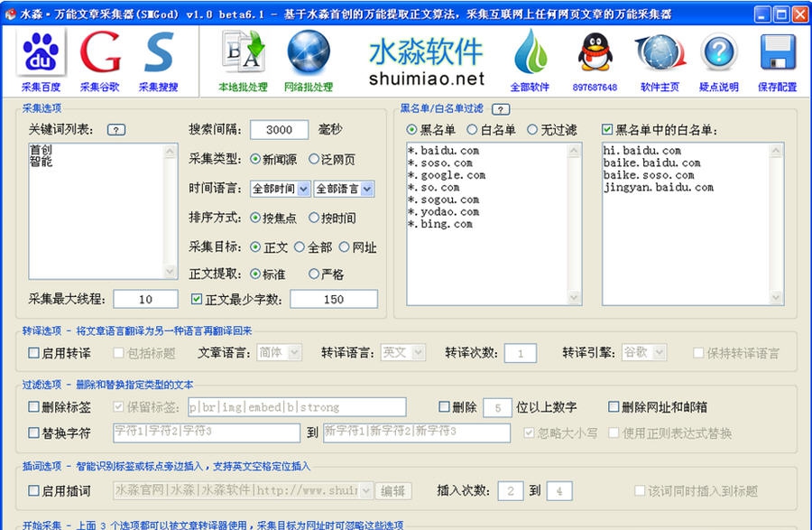Enable 替换字符 checkbox

coord(33,432)
